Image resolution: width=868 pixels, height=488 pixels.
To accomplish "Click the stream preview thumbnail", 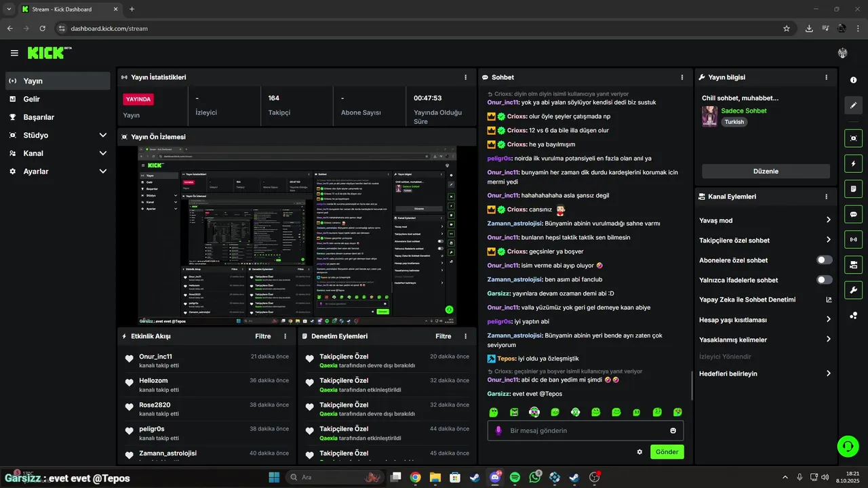I will click(x=297, y=236).
